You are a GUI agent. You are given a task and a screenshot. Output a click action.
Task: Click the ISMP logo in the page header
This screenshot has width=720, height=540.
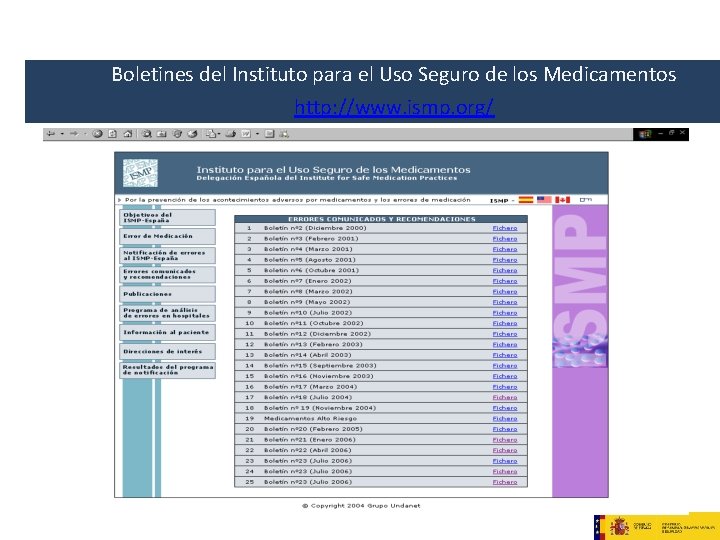(141, 173)
